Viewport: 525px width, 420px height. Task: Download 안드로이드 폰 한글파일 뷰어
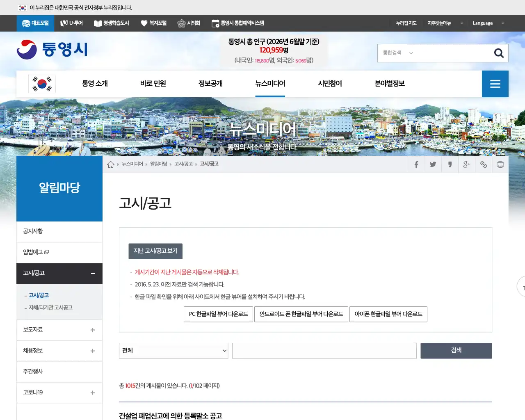click(x=301, y=314)
